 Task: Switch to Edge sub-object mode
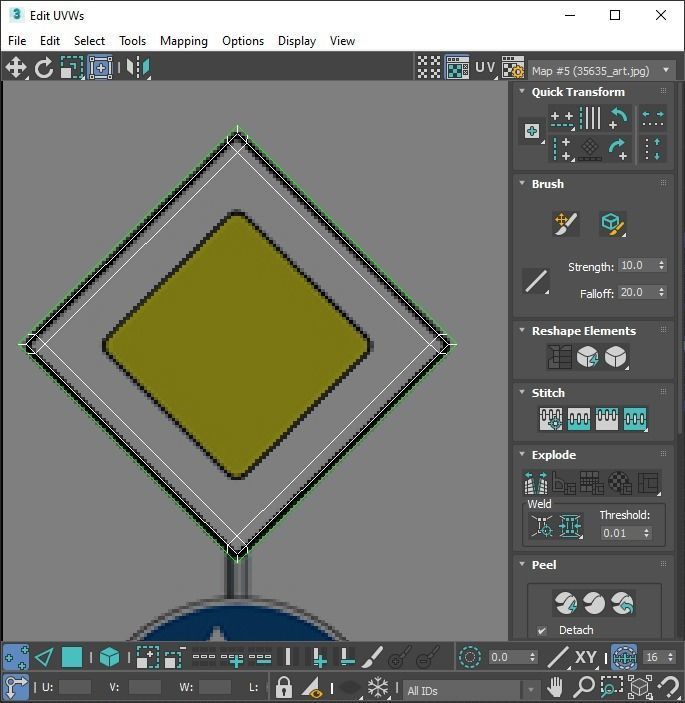click(44, 658)
